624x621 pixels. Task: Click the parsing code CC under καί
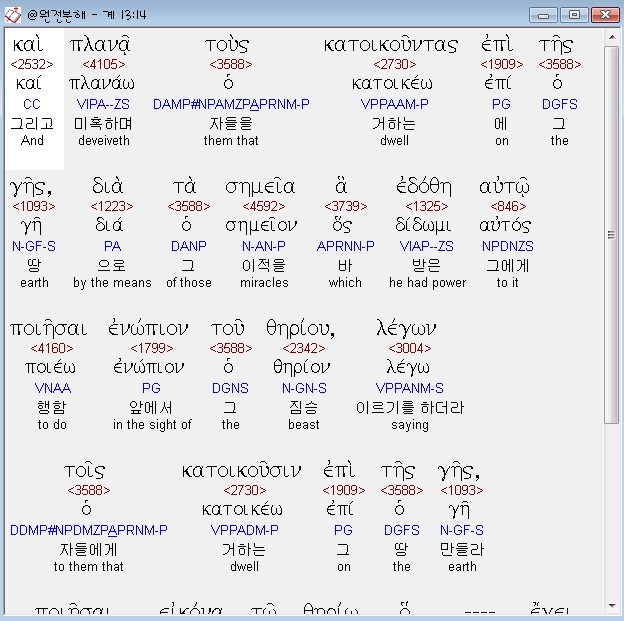tap(32, 104)
